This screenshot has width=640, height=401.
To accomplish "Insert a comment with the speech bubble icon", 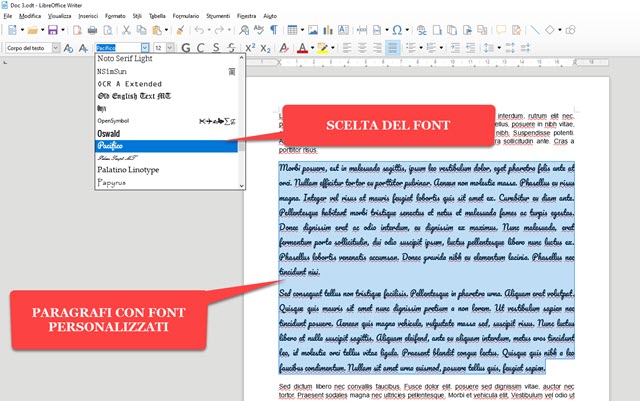I will click(x=501, y=30).
